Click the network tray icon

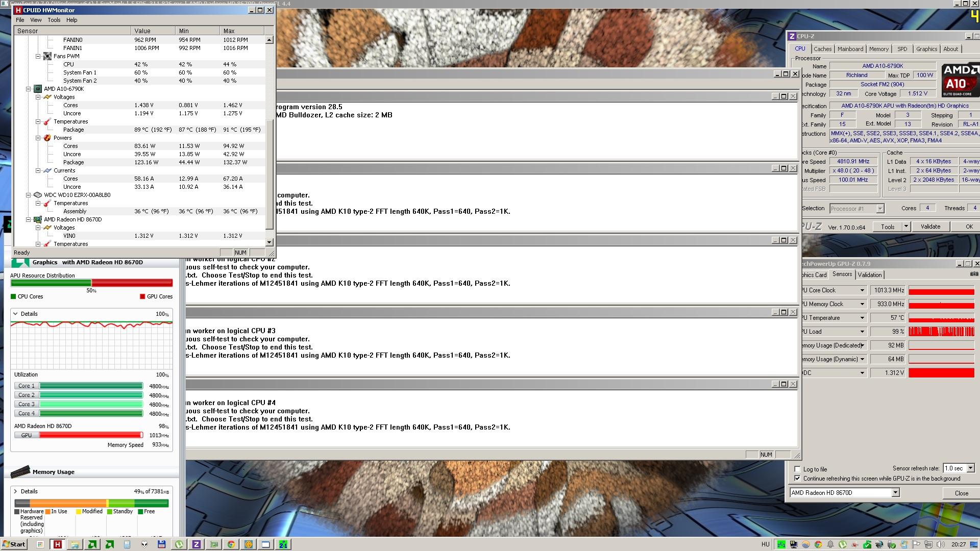[929, 544]
